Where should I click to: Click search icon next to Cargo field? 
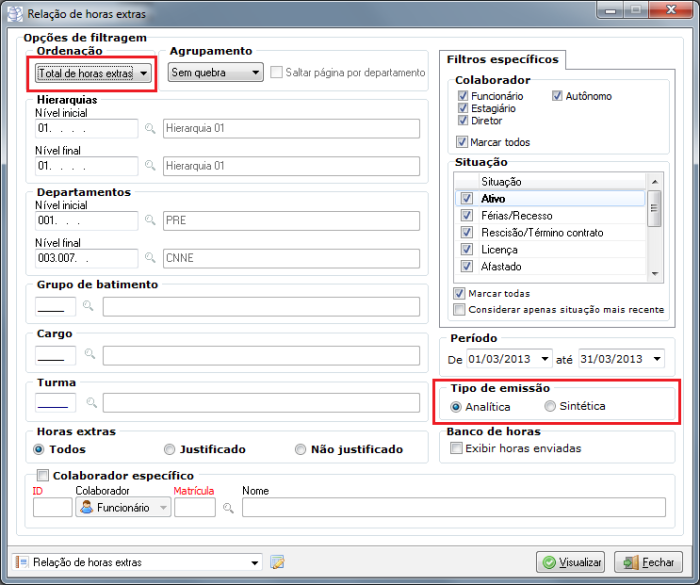click(90, 355)
